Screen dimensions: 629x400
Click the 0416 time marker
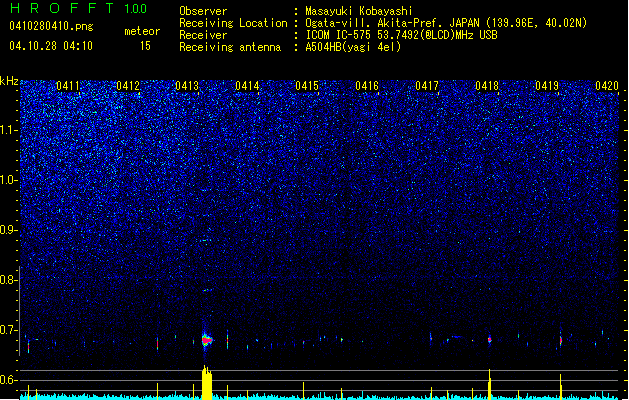pyautogui.click(x=367, y=86)
